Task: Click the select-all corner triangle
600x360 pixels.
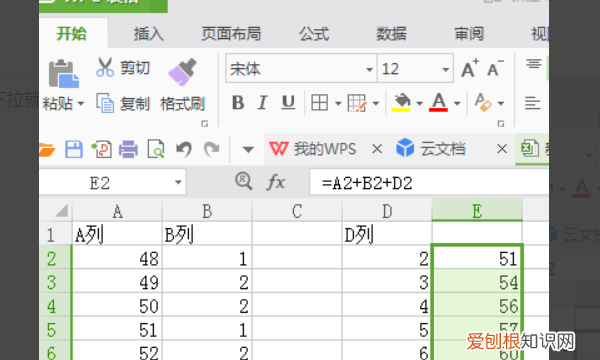Action: tap(61, 210)
